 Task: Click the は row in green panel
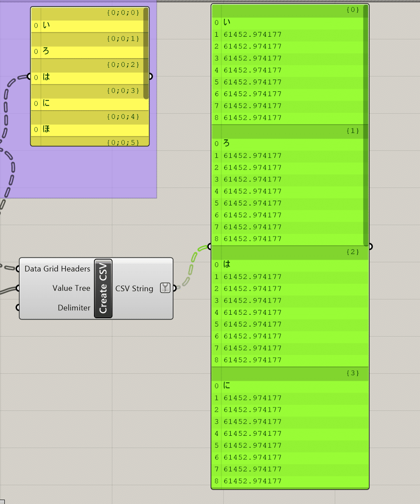click(290, 264)
